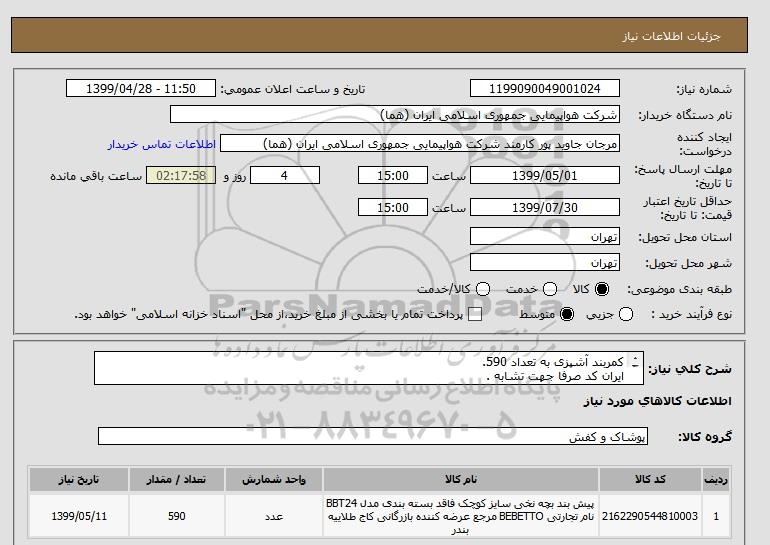Click the delivery province field تهران
This screenshot has width=770, height=545.
coord(545,236)
